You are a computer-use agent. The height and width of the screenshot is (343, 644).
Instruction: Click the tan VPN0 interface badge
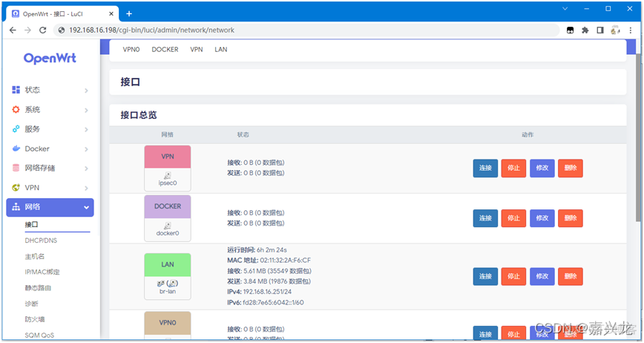168,323
